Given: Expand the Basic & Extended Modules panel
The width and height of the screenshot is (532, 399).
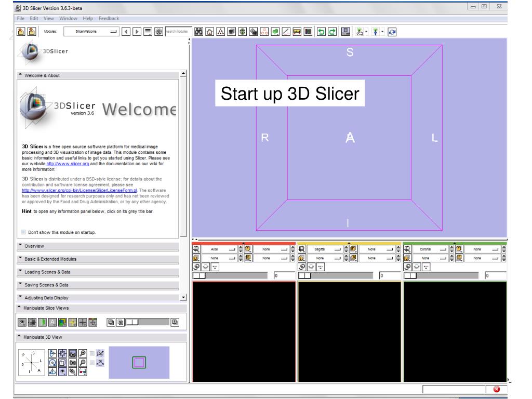Looking at the screenshot, I should coord(98,259).
